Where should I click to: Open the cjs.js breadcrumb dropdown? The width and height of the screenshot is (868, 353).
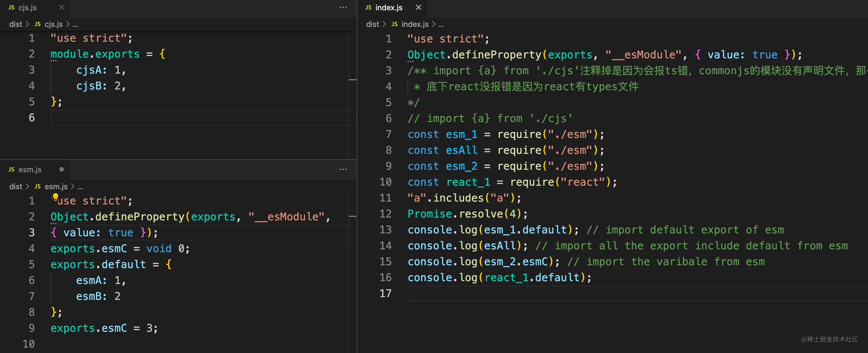coord(54,24)
